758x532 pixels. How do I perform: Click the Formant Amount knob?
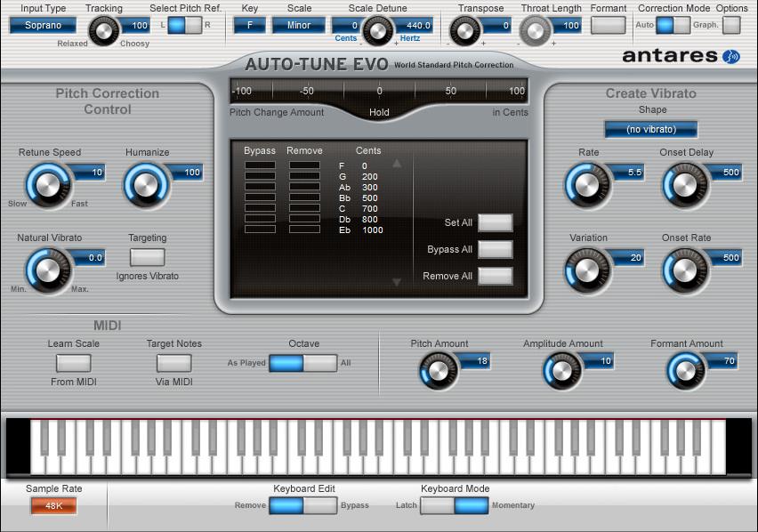pos(685,371)
